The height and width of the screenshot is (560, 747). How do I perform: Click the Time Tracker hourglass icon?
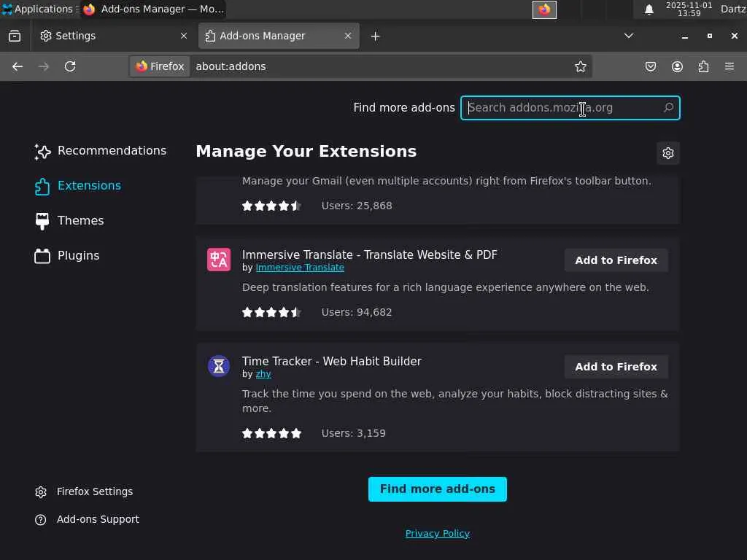(x=219, y=366)
